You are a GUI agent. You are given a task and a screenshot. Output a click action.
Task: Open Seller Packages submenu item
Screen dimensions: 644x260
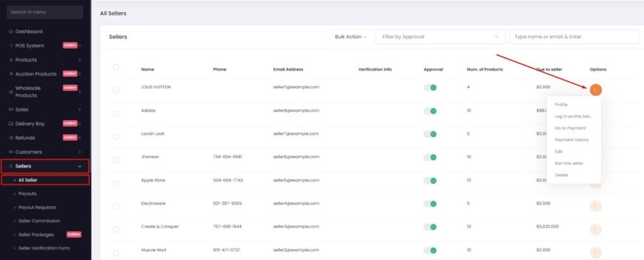coord(36,235)
